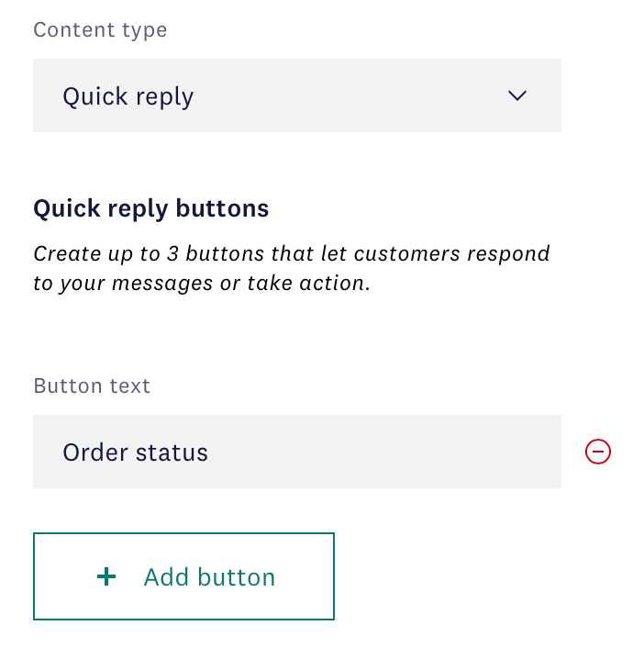Click the word customers in the description
644x659 pixels.
click(407, 254)
